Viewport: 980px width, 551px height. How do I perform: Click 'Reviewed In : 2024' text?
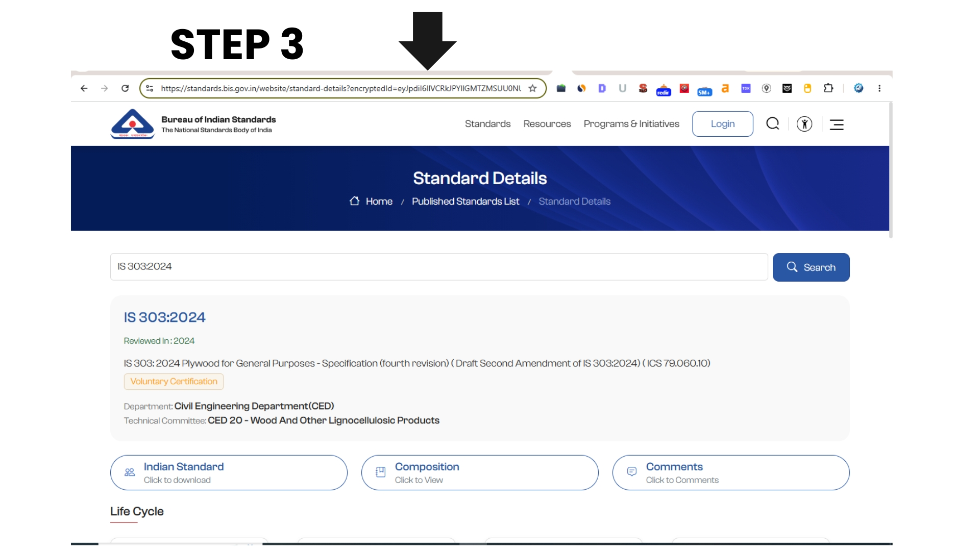coord(159,341)
